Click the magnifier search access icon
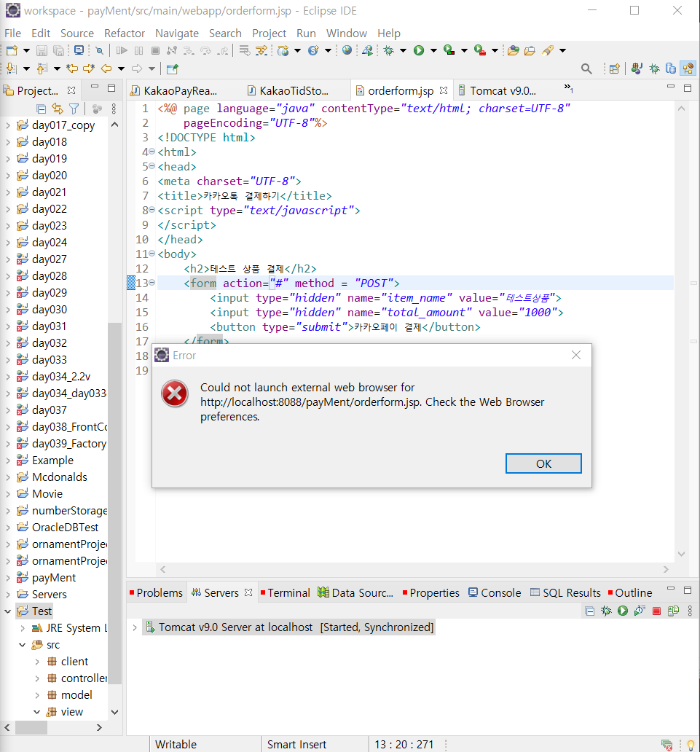 click(586, 68)
